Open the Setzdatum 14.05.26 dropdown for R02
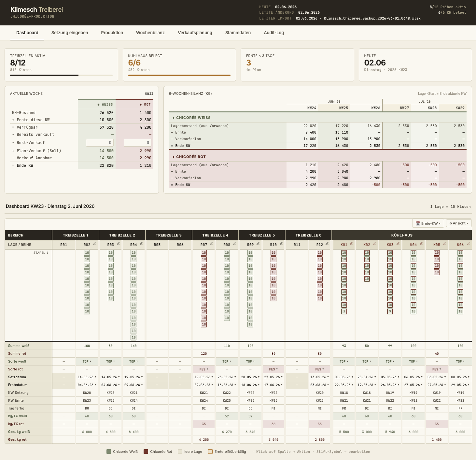Viewport: 476px width, 460px height. point(87,377)
